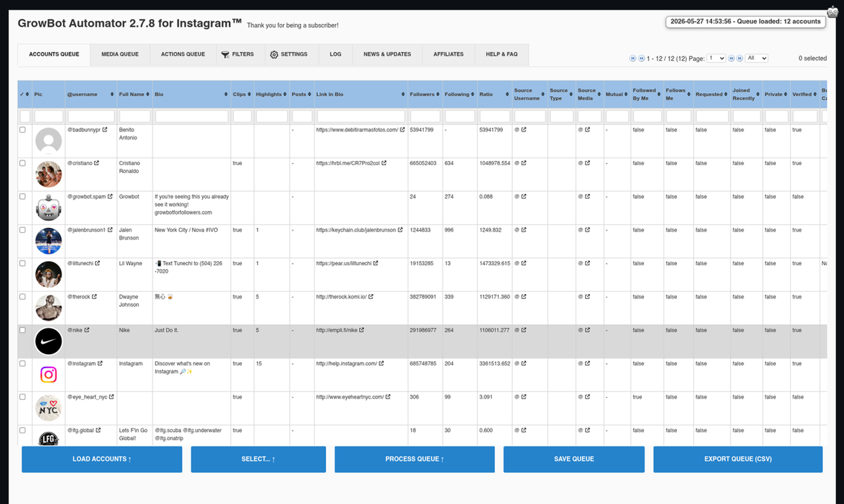The height and width of the screenshot is (504, 844).
Task: Select the @badbunnypr row checkbox
Action: coord(22,130)
